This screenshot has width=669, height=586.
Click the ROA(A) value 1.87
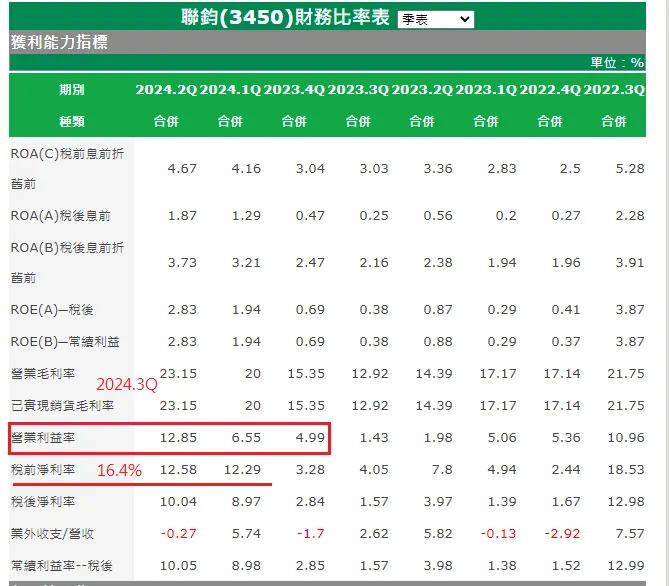pos(182,216)
